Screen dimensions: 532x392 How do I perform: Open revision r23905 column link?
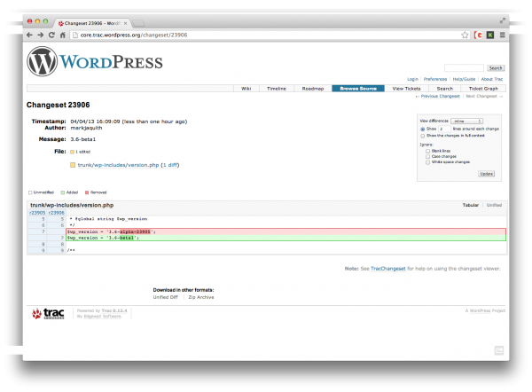tap(37, 213)
